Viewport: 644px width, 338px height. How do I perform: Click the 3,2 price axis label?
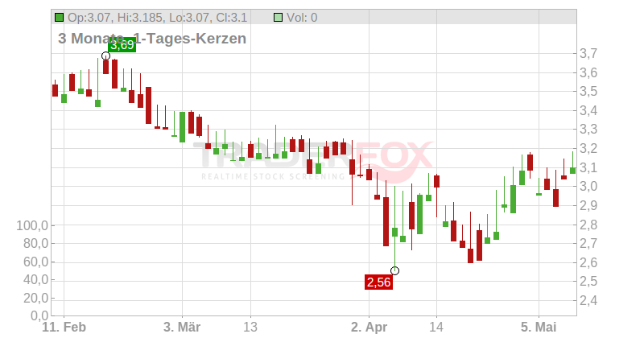click(x=588, y=148)
